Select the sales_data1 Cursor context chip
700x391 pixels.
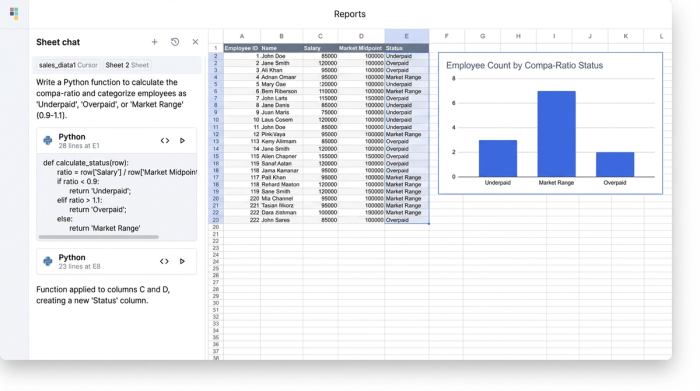point(68,65)
